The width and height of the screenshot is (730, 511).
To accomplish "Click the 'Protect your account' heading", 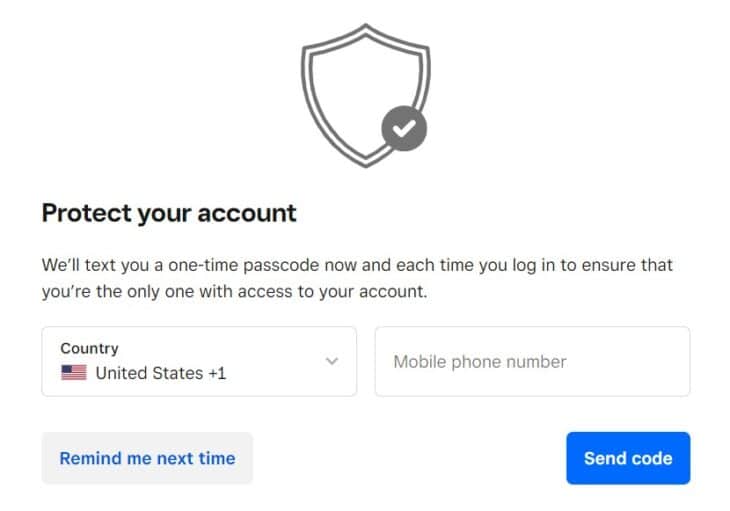I will [x=169, y=213].
